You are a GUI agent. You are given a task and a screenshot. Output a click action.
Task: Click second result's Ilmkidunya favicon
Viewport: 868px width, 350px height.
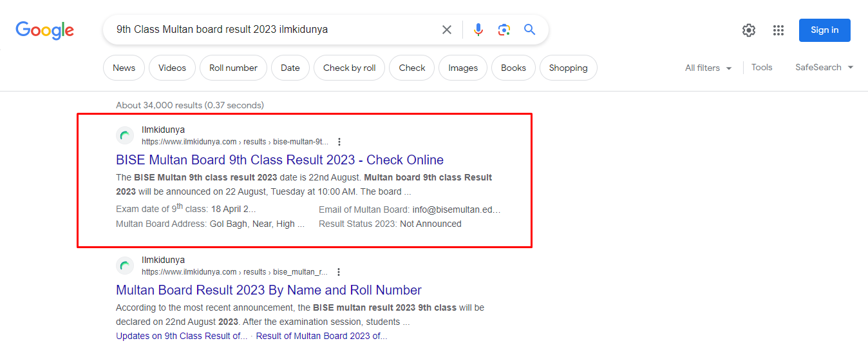pyautogui.click(x=125, y=266)
